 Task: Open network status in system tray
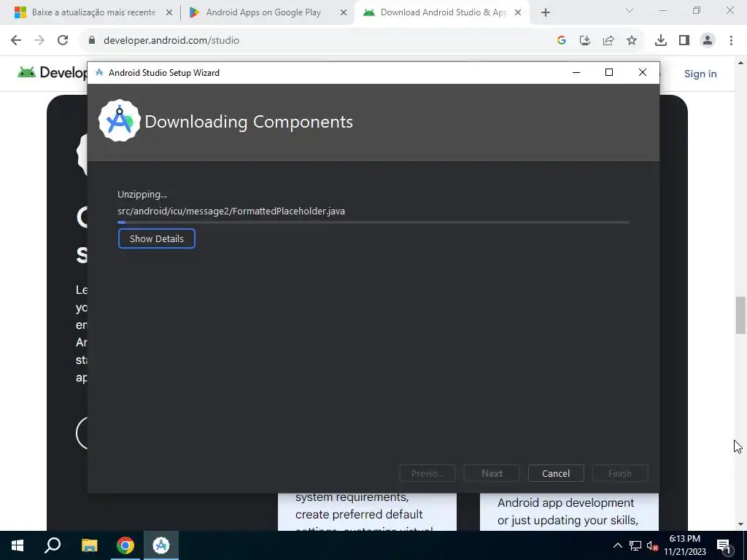pos(635,545)
